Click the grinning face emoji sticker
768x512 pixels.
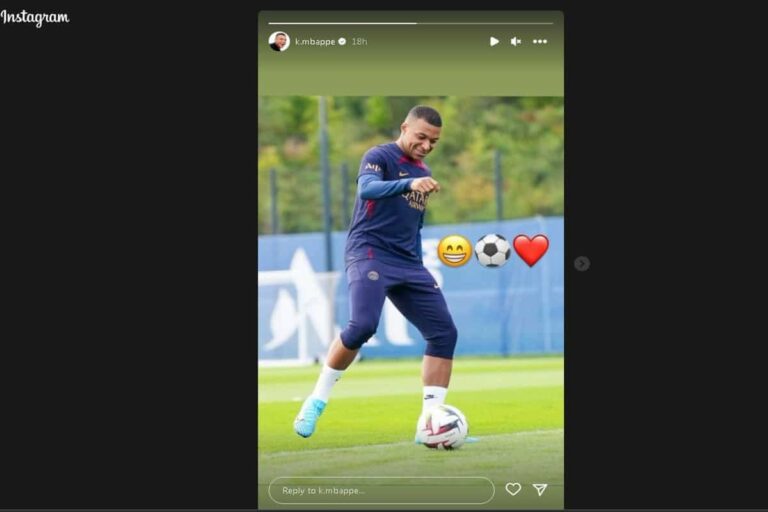coord(454,251)
